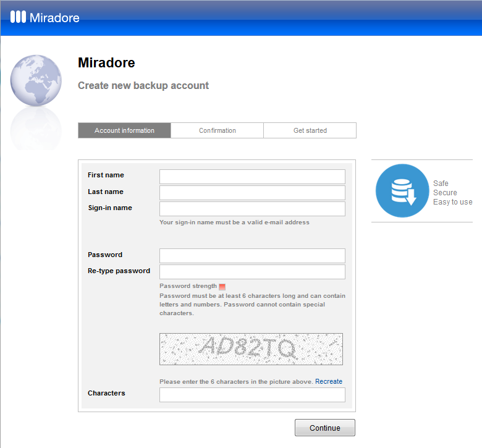This screenshot has width=482, height=448.
Task: Select the Get started tab
Action: point(310,130)
